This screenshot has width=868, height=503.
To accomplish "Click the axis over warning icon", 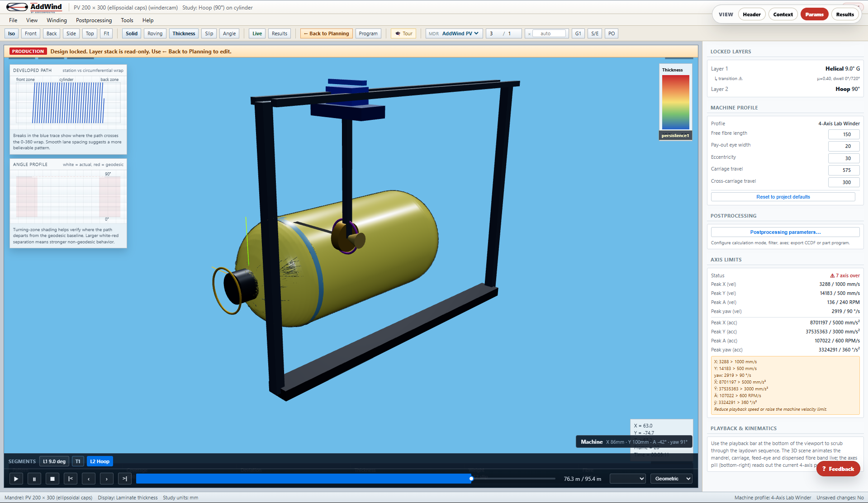I will (x=832, y=275).
